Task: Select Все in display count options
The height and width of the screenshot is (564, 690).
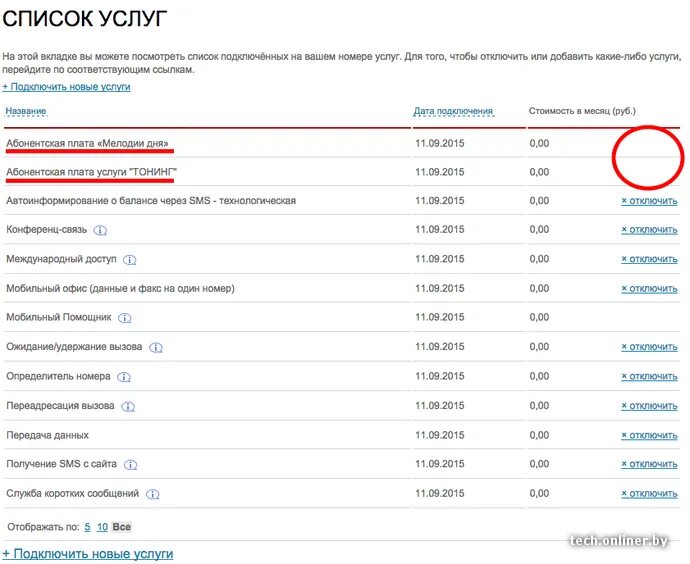Action: tap(121, 527)
